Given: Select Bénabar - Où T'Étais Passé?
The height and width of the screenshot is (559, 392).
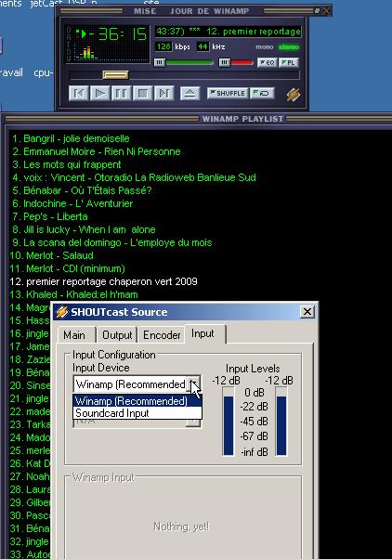Looking at the screenshot, I should 82,190.
